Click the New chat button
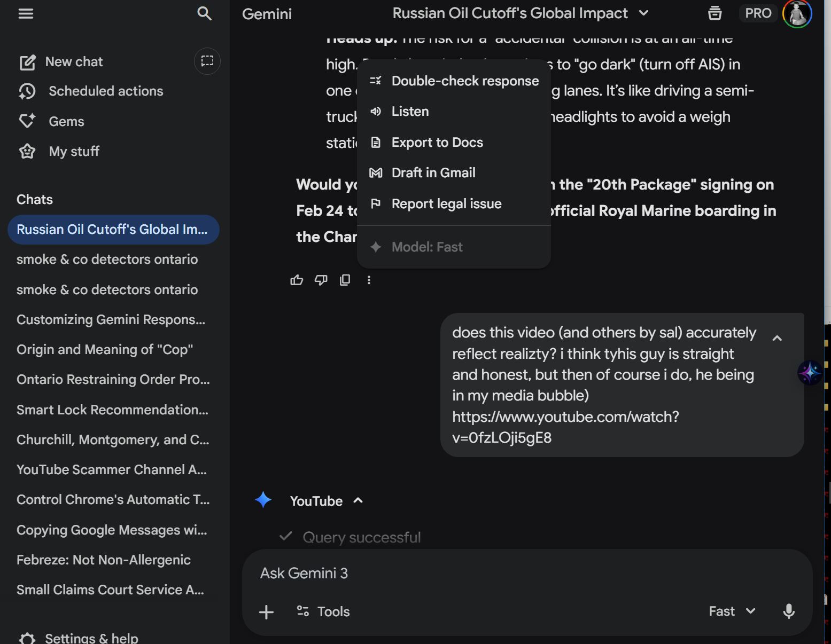This screenshot has width=831, height=644. pyautogui.click(x=74, y=62)
